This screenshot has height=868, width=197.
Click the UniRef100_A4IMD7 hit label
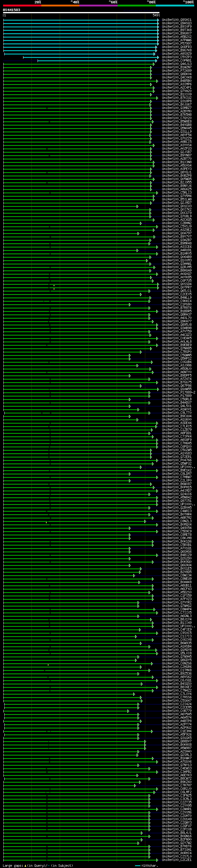point(176,491)
